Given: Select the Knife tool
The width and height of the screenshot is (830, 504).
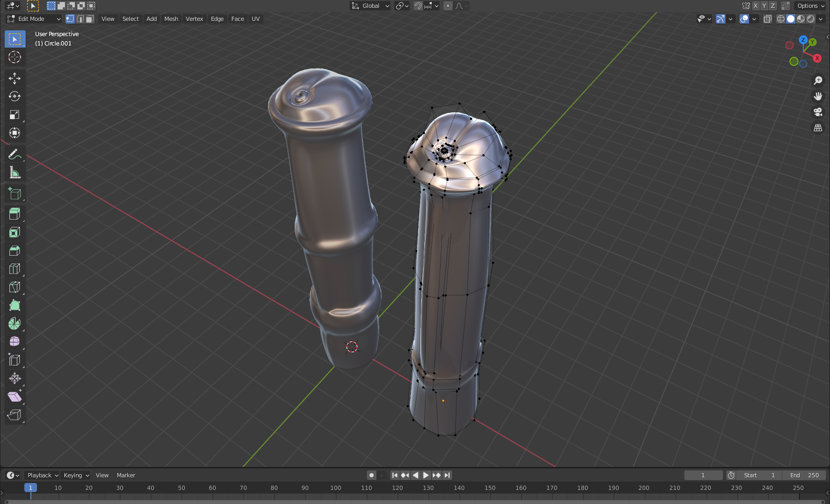Looking at the screenshot, I should pos(15,287).
